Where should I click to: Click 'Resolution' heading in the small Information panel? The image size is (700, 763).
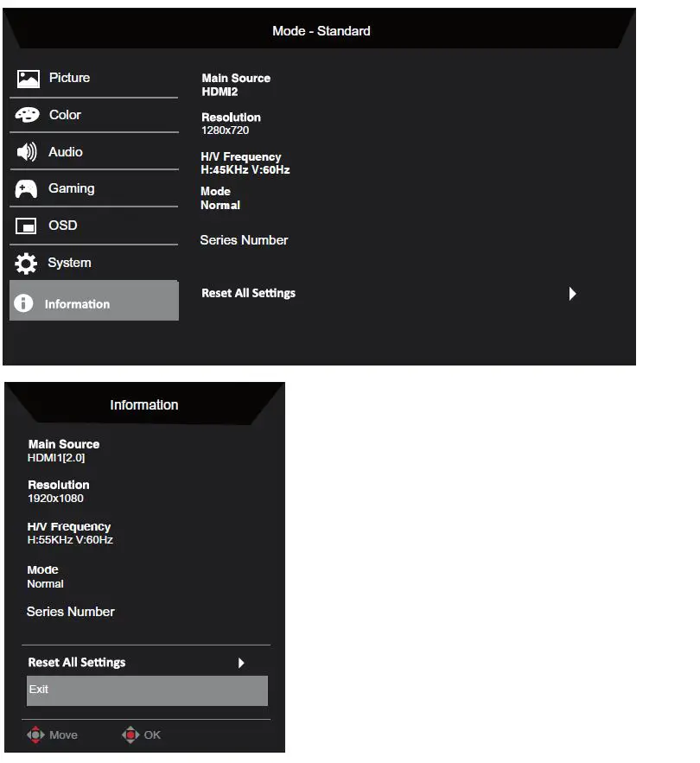[59, 485]
